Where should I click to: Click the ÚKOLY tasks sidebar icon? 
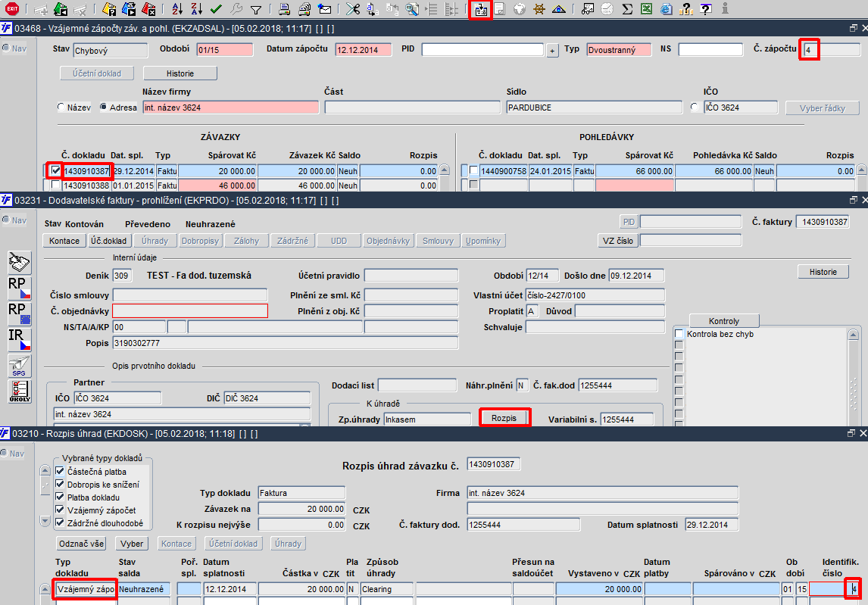tap(20, 392)
